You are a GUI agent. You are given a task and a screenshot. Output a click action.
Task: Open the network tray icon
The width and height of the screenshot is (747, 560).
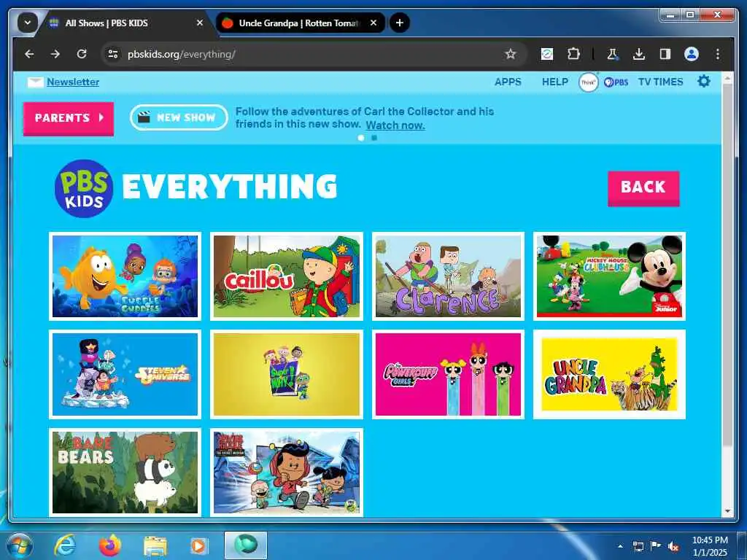pos(638,546)
